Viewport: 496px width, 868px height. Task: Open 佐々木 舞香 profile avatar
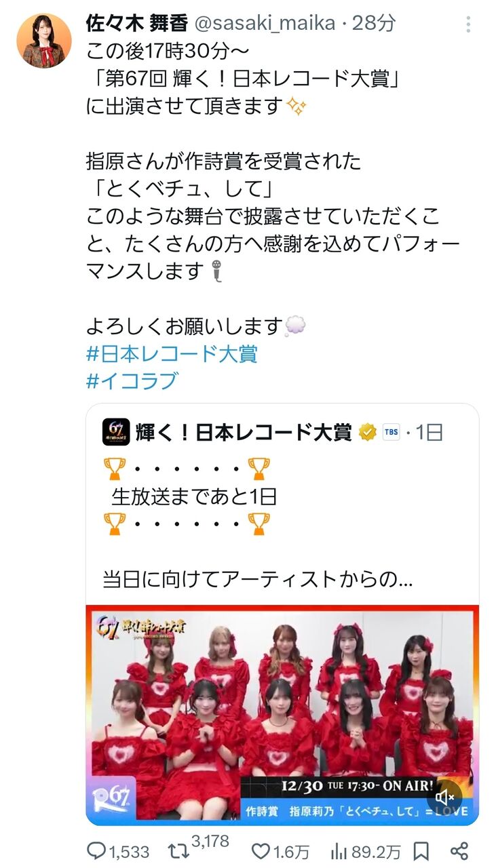[x=44, y=41]
